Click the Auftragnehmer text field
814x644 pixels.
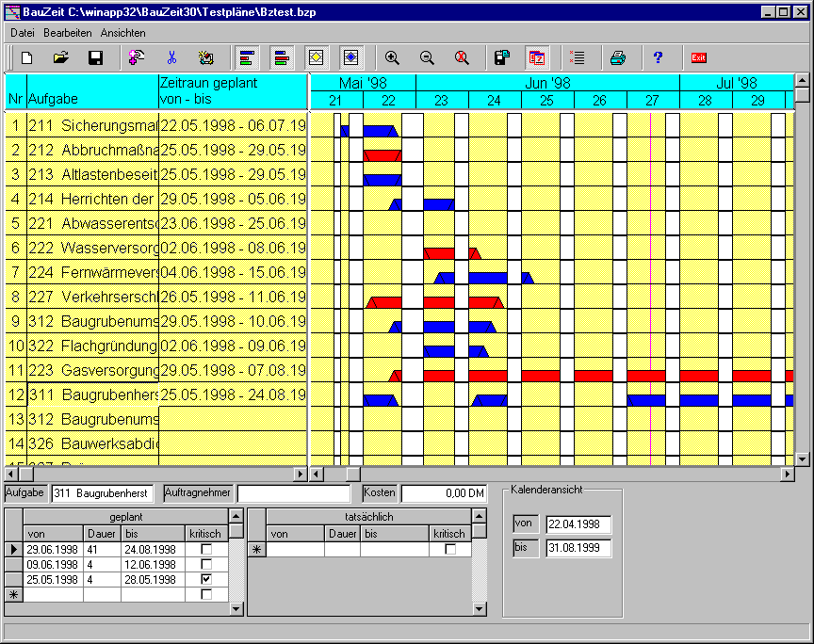(x=293, y=493)
